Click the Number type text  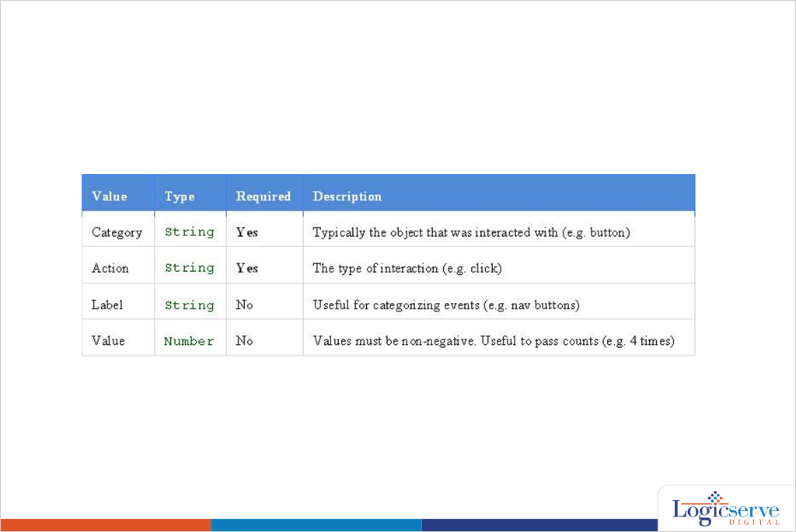[x=189, y=341]
